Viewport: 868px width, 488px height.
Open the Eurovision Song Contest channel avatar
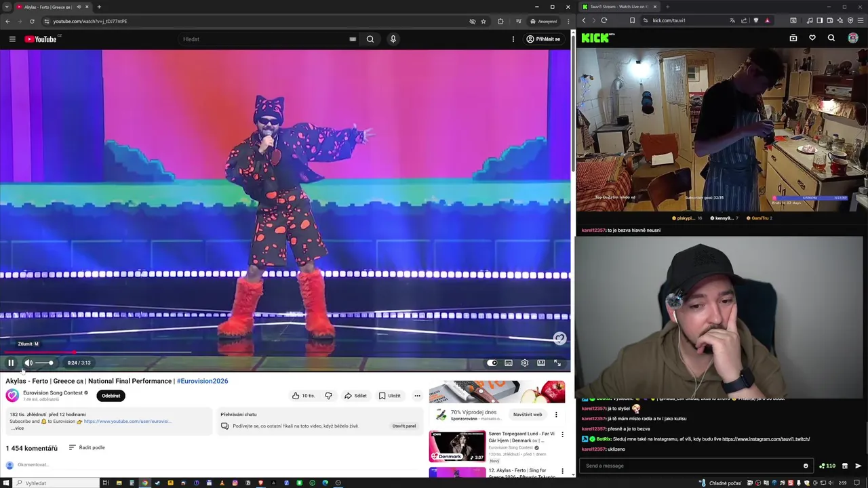point(12,396)
